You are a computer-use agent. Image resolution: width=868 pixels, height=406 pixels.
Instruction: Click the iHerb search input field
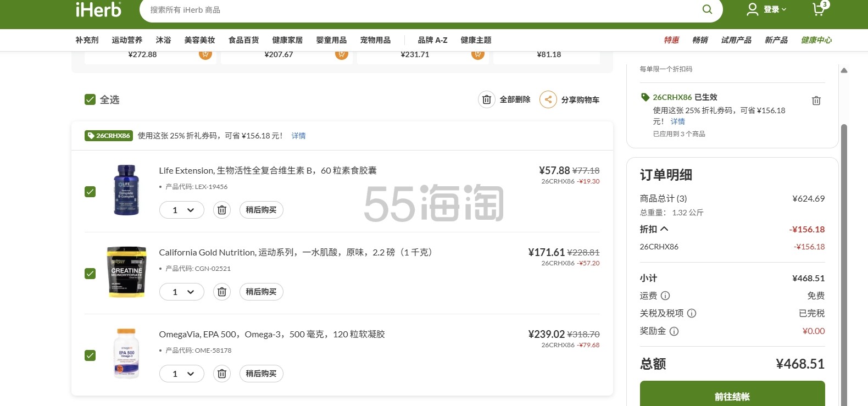(x=418, y=10)
